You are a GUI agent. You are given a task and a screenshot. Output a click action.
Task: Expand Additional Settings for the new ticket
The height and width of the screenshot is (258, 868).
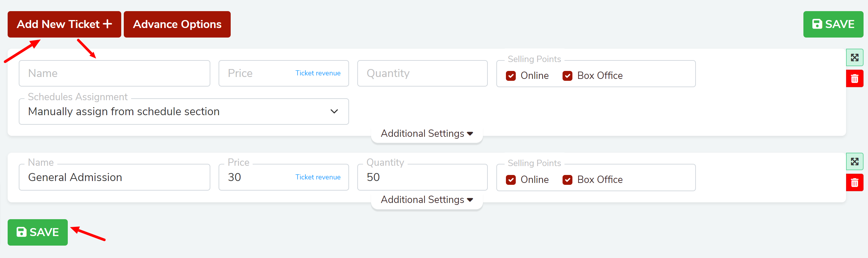tap(427, 134)
